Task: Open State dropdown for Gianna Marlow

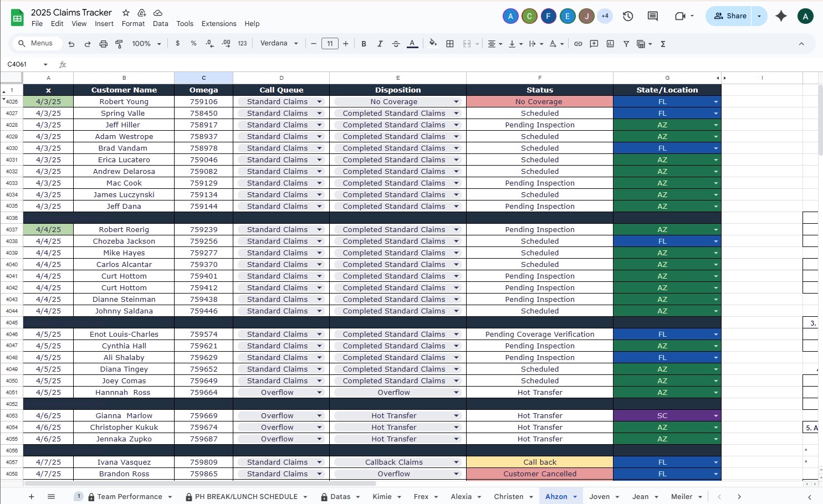Action: pos(716,416)
